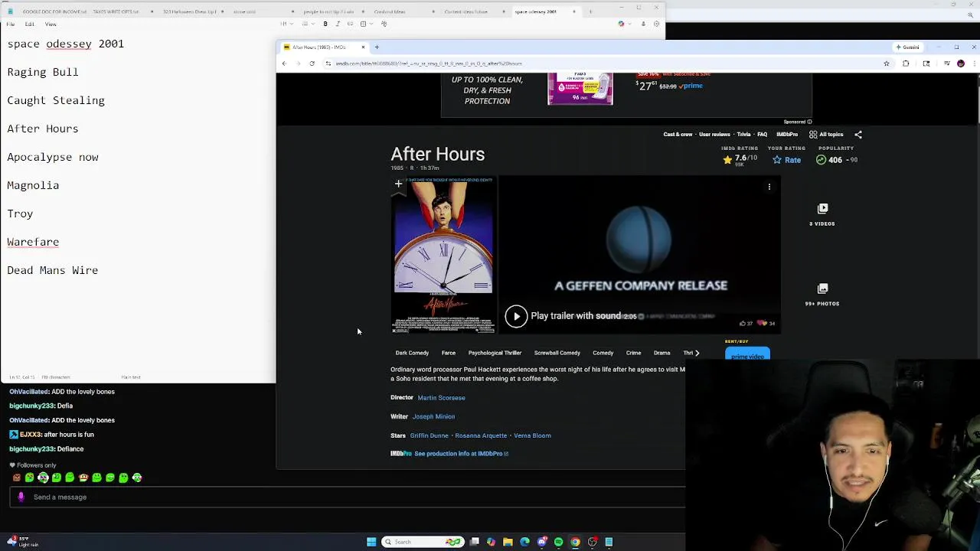Select the Drama genre chip
The width and height of the screenshot is (980, 551).
(662, 353)
